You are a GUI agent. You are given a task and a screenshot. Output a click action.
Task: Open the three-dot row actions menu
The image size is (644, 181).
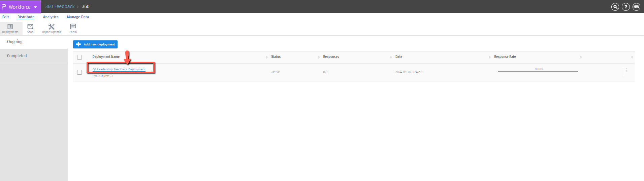click(x=627, y=71)
